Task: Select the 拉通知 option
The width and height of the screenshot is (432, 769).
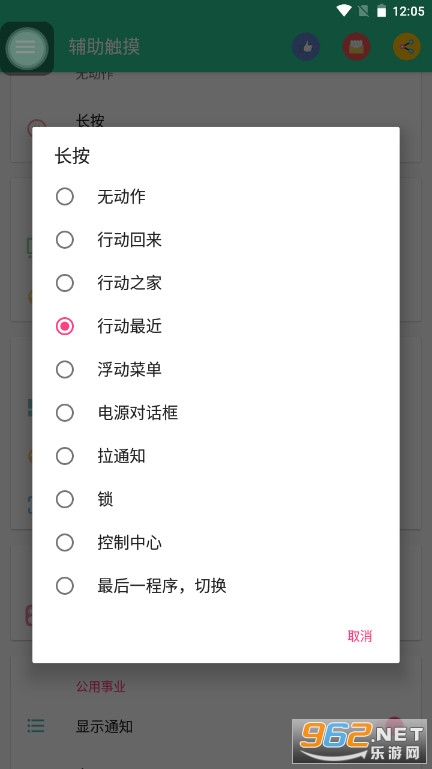Action: click(x=216, y=456)
